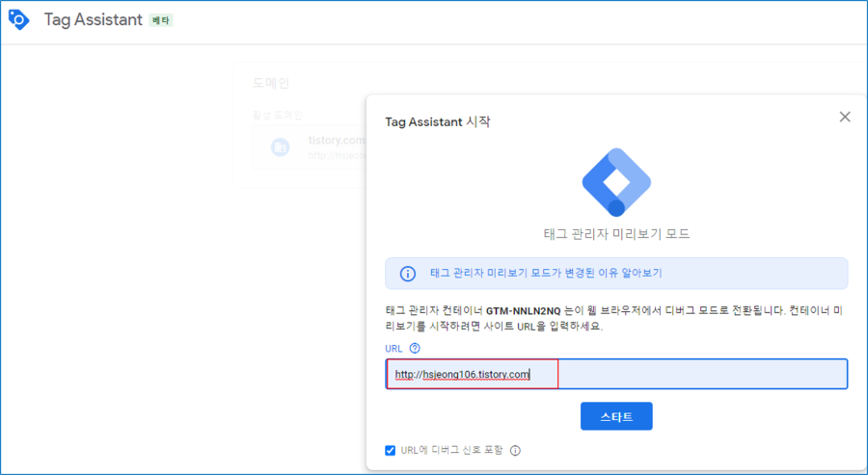The width and height of the screenshot is (868, 475).
Task: Close the Tag Assistant start dialog
Action: 844,117
